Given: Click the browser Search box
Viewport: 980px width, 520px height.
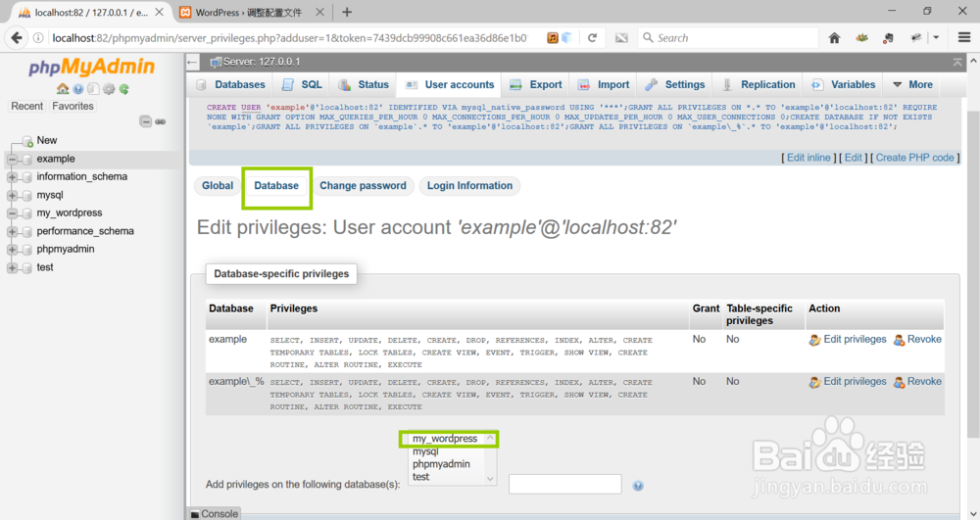Looking at the screenshot, I should [x=728, y=38].
